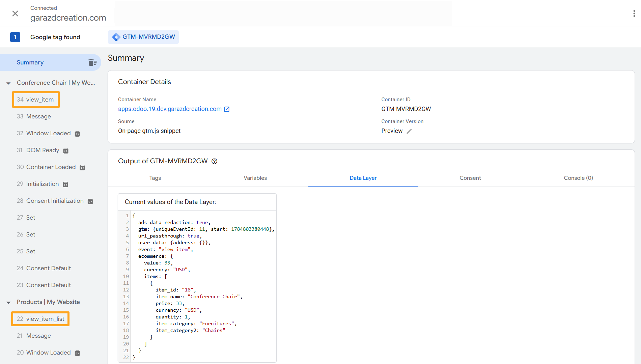641x364 pixels.
Task: Collapse the Products | My Website group
Action: coord(8,302)
